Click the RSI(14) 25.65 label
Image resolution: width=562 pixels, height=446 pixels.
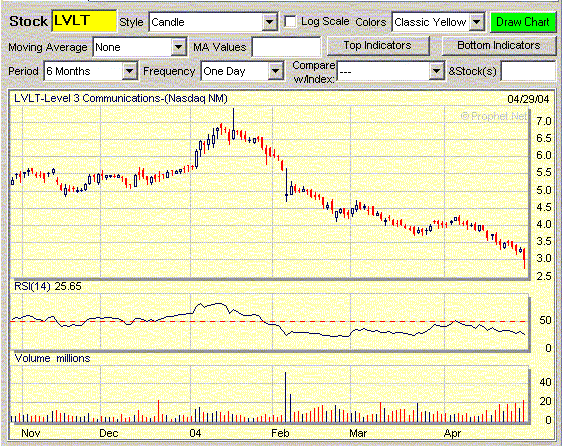[x=48, y=286]
